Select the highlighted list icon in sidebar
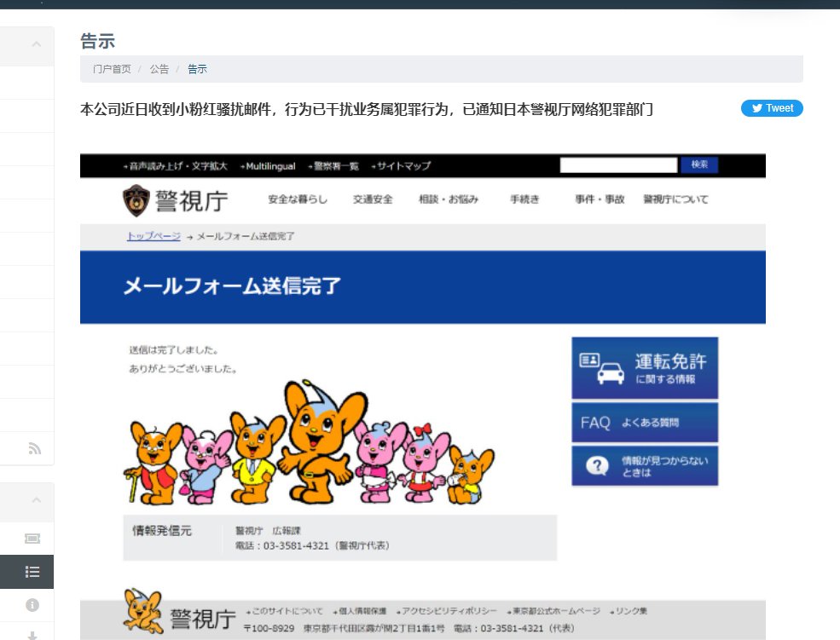 [32, 572]
